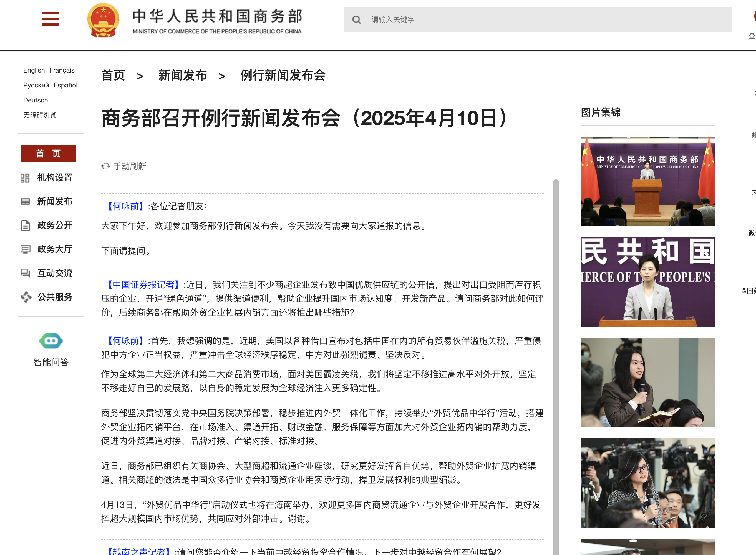Click the national emblem logo
The width and height of the screenshot is (756, 555).
[103, 20]
